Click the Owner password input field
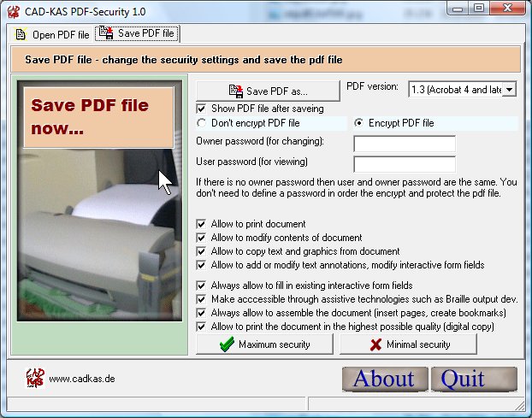The height and width of the screenshot is (418, 532). coord(404,144)
